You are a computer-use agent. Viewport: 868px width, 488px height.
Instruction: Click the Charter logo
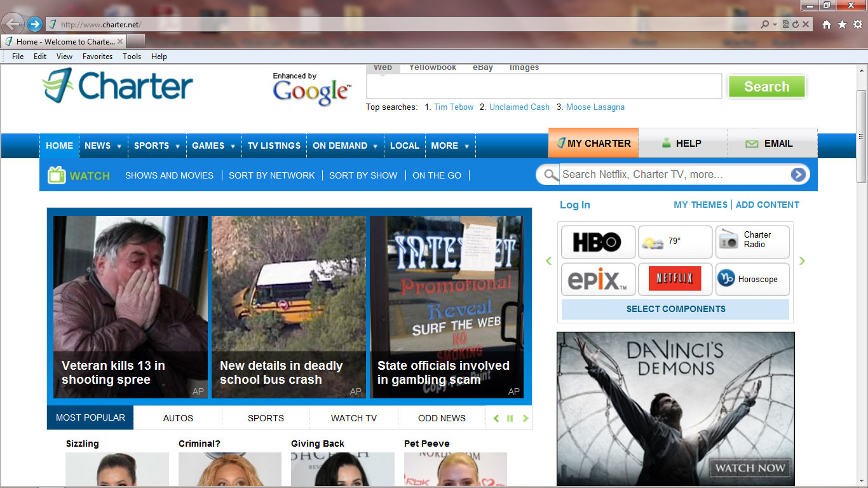pos(118,86)
